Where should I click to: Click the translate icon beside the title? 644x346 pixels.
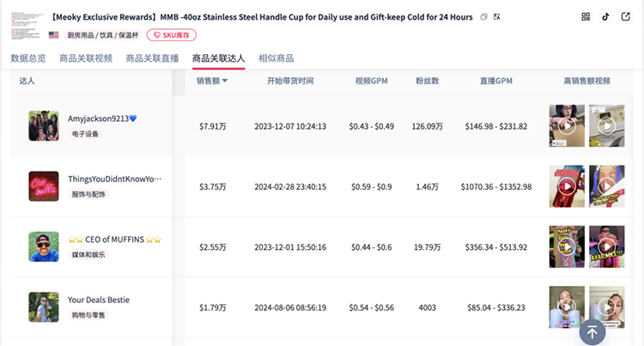click(498, 16)
